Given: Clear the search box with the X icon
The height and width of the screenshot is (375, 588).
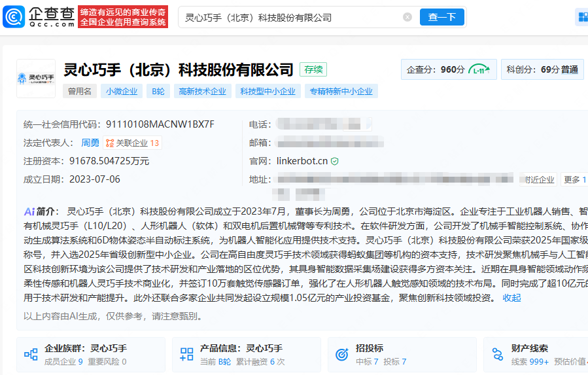Looking at the screenshot, I should pos(407,18).
